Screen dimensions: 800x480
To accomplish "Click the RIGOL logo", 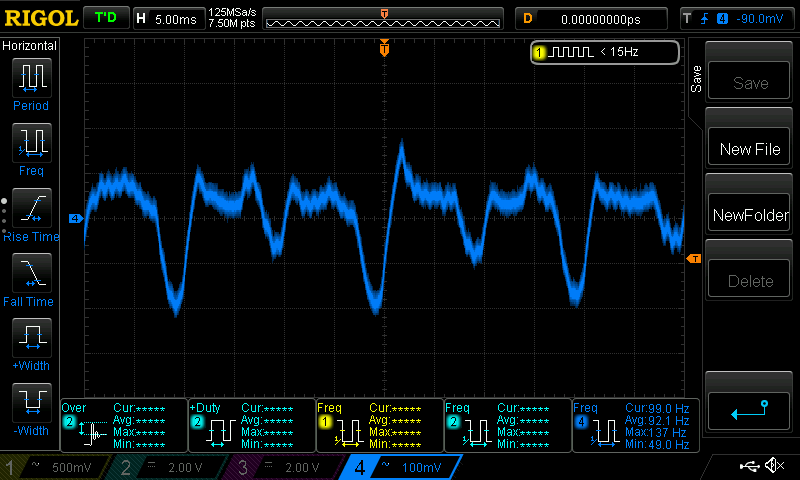I will [x=41, y=18].
